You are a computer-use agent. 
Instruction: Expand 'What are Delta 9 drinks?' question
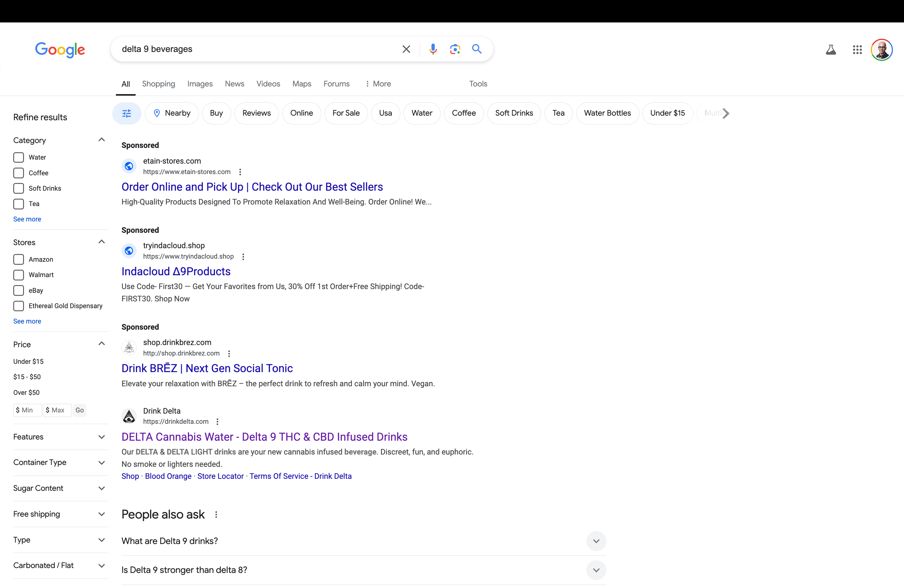(596, 541)
